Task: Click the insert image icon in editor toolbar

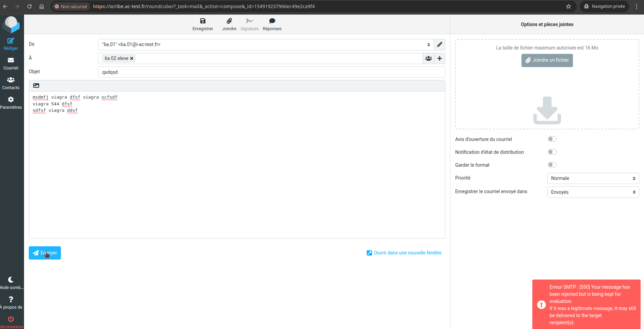Action: point(36,86)
